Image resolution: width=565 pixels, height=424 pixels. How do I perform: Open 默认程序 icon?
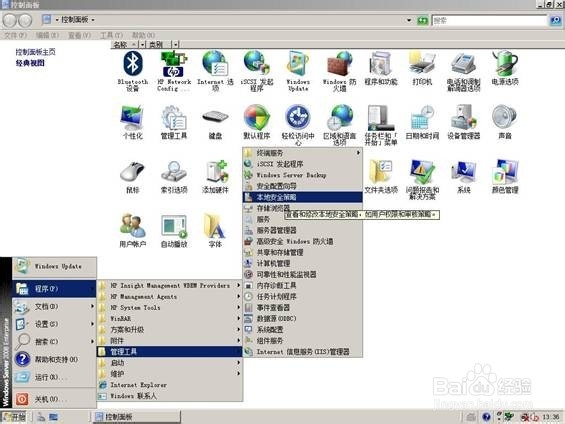click(x=257, y=122)
